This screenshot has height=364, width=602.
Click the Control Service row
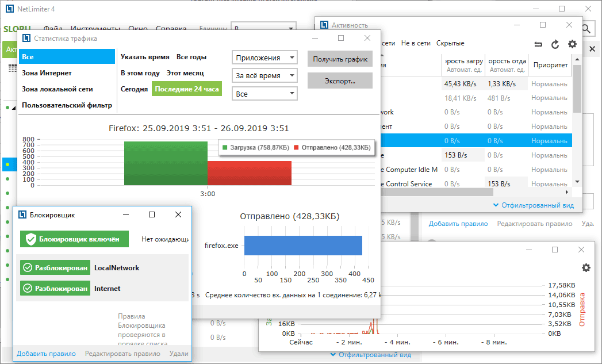[x=476, y=183]
